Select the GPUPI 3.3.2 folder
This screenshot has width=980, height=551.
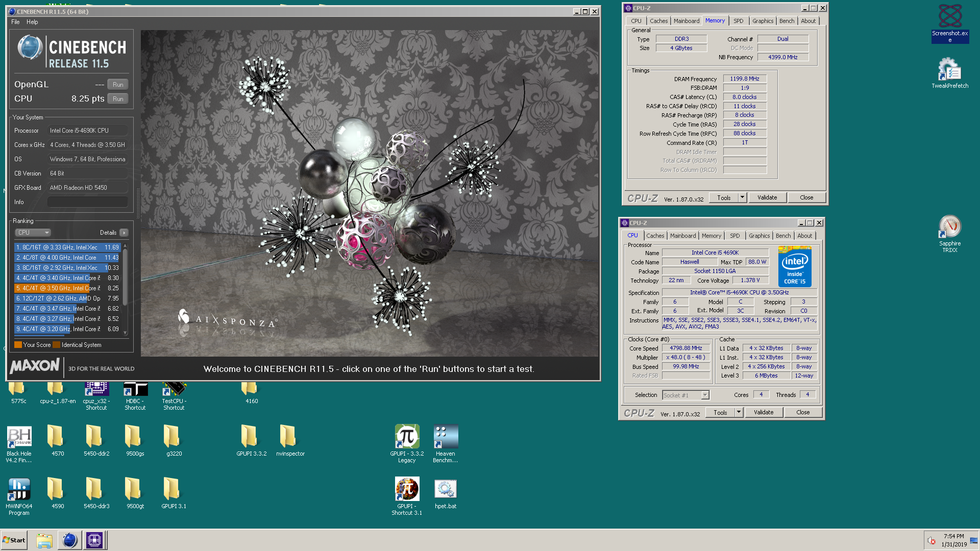(252, 440)
